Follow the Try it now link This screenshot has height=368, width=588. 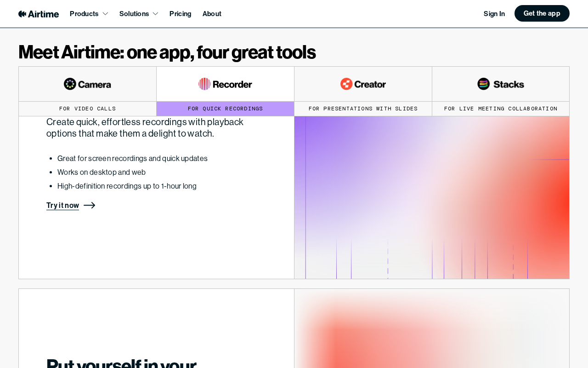coord(62,205)
